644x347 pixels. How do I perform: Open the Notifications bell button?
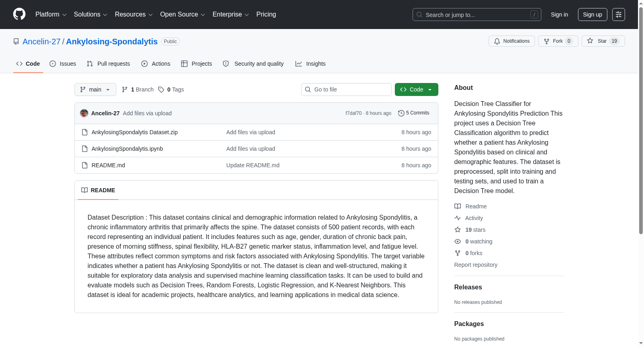tap(512, 41)
